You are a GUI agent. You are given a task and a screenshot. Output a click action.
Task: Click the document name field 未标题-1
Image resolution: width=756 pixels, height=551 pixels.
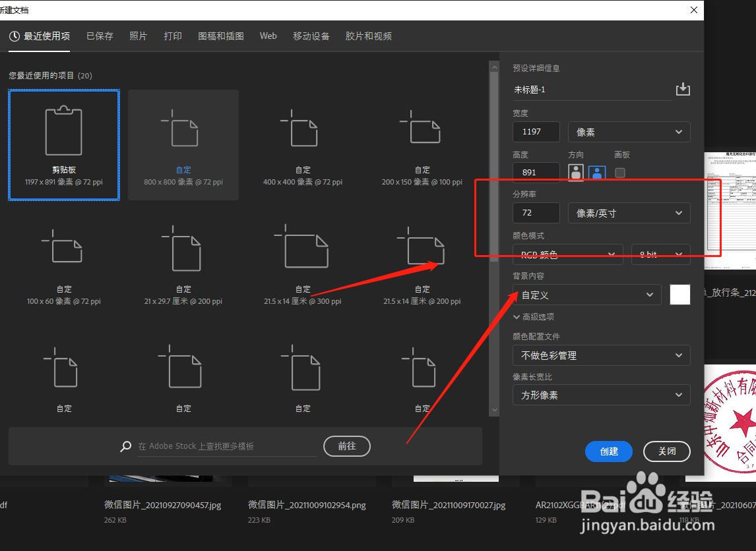592,90
